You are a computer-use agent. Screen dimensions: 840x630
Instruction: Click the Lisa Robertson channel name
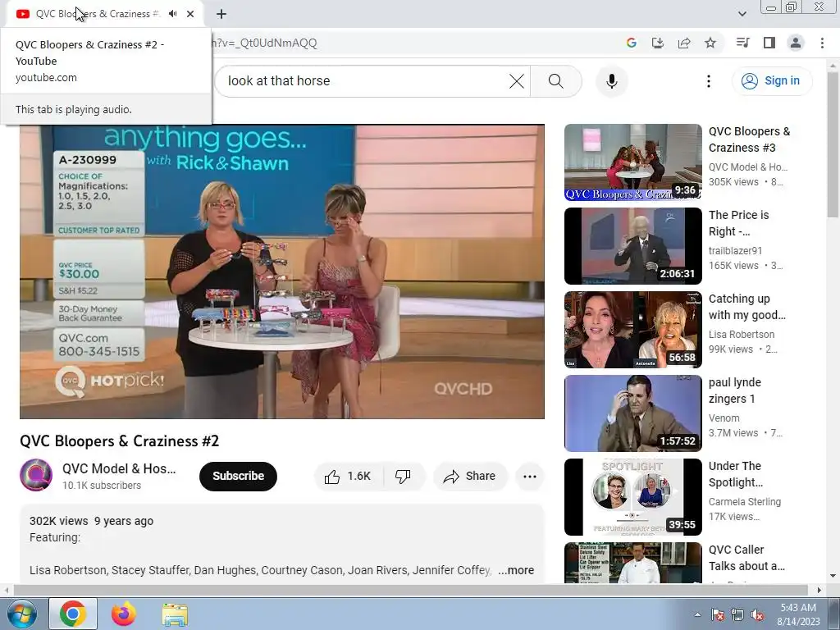(742, 335)
